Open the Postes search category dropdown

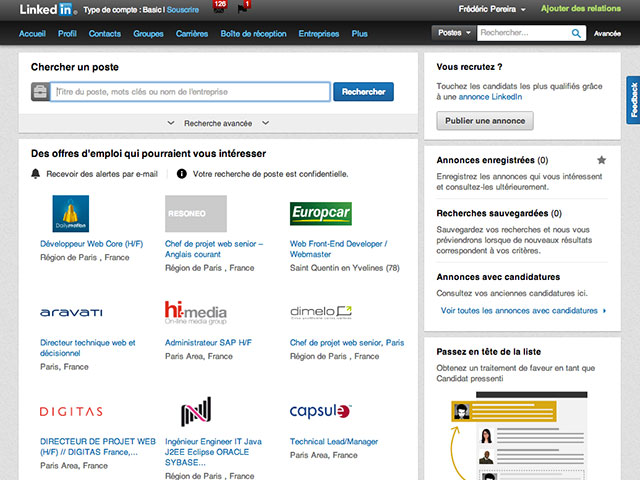[454, 33]
